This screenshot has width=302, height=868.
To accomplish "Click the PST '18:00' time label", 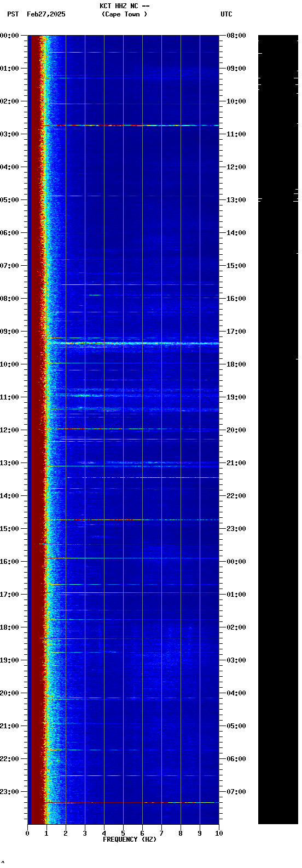I will (10, 627).
